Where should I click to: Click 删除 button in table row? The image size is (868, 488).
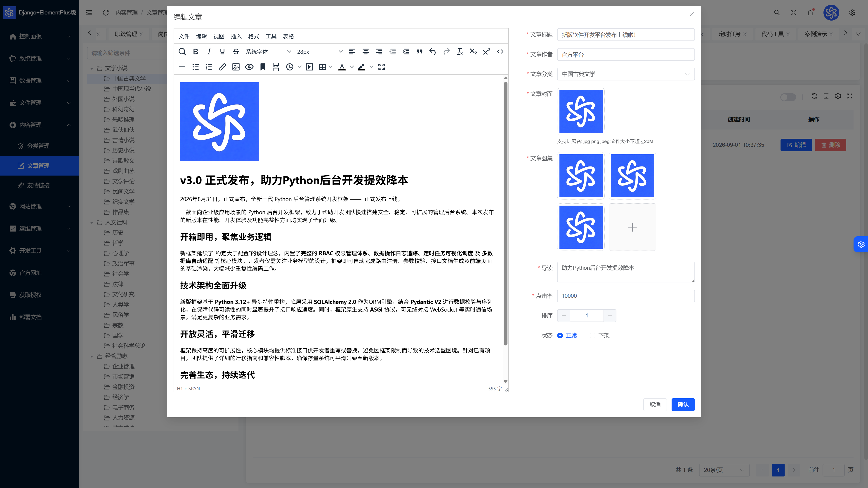click(x=831, y=145)
